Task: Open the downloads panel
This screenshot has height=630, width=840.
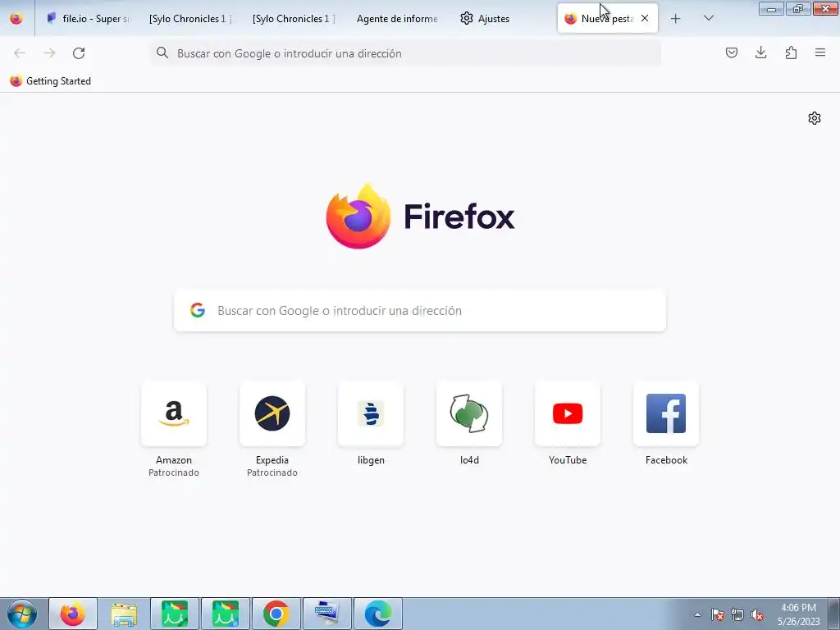Action: click(x=760, y=52)
